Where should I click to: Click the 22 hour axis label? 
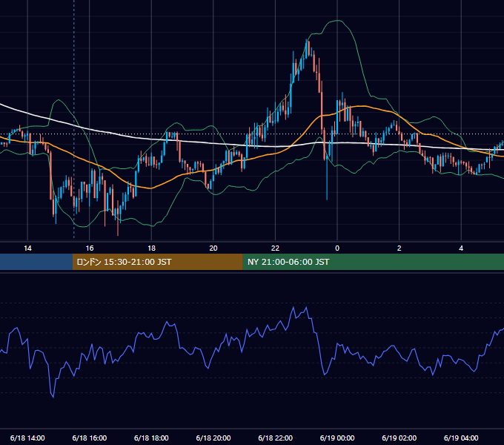click(x=275, y=248)
